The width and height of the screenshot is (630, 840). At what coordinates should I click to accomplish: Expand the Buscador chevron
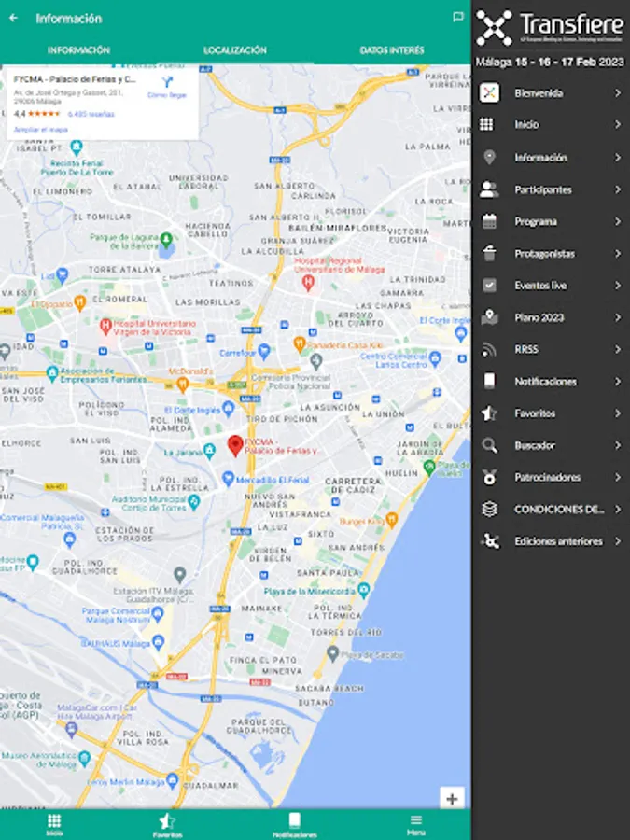(x=617, y=445)
